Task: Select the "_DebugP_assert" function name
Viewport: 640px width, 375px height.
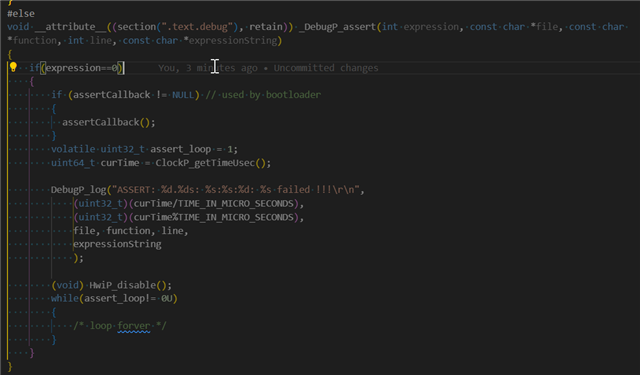Action: click(338, 27)
